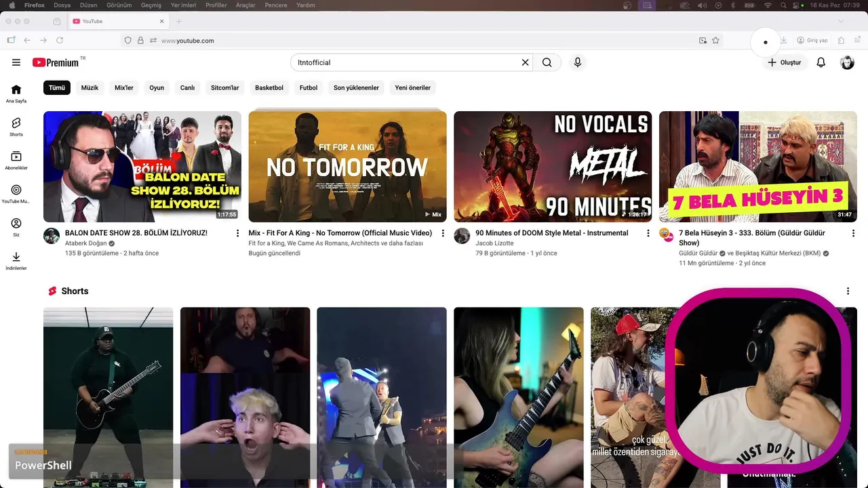Open options for DOOM Style Metal video

click(648, 233)
